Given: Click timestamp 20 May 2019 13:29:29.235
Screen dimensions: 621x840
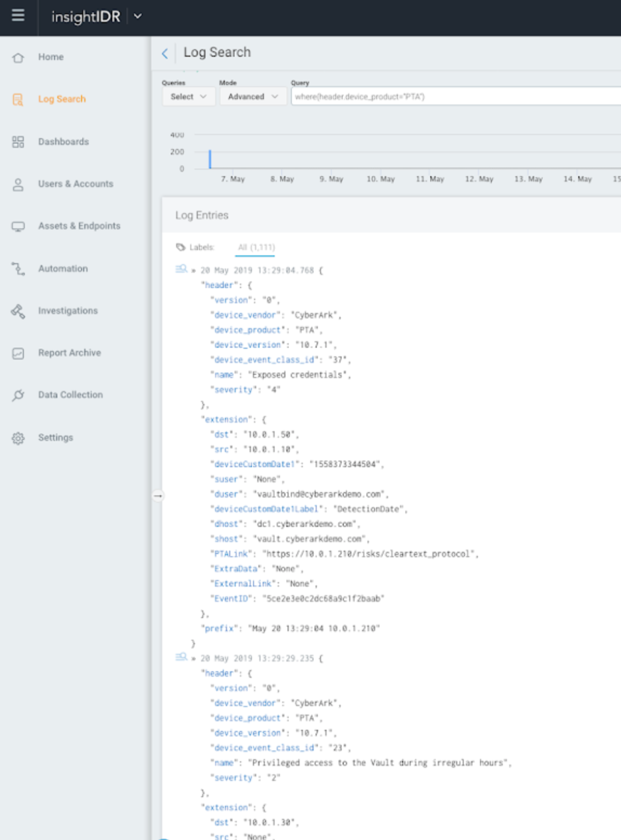Looking at the screenshot, I should coord(257,658).
